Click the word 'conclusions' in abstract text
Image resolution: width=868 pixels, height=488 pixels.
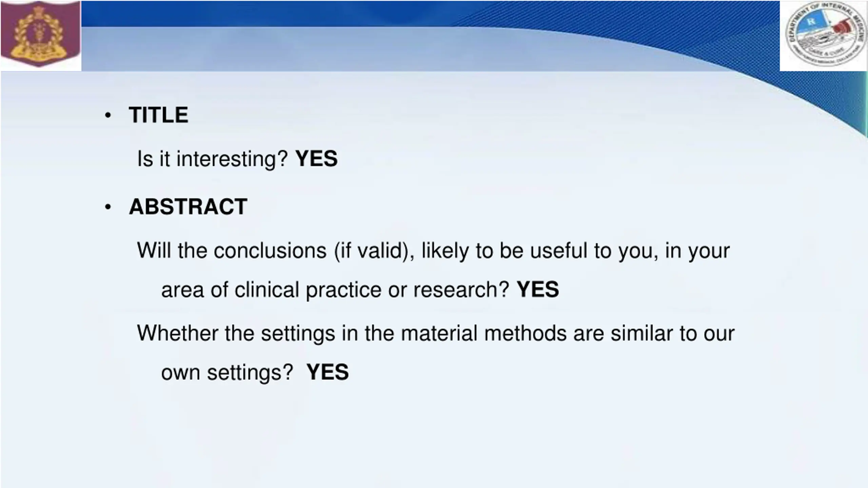[x=270, y=251]
